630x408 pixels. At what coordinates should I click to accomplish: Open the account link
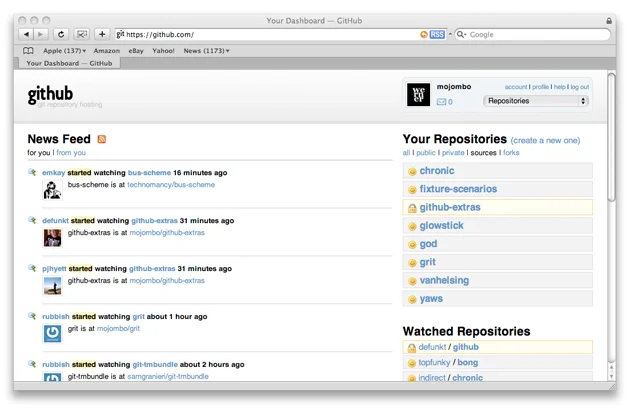515,87
